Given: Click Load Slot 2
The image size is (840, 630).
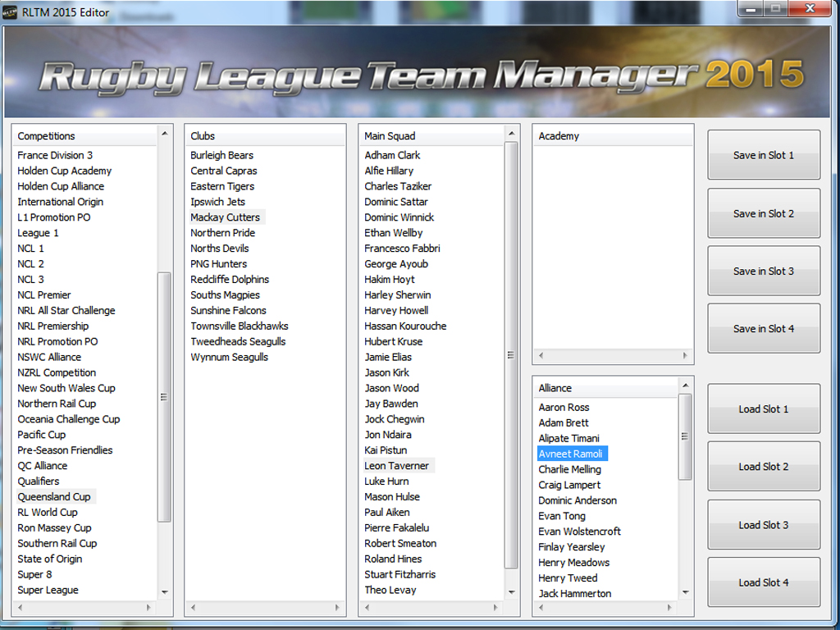Looking at the screenshot, I should pyautogui.click(x=763, y=466).
